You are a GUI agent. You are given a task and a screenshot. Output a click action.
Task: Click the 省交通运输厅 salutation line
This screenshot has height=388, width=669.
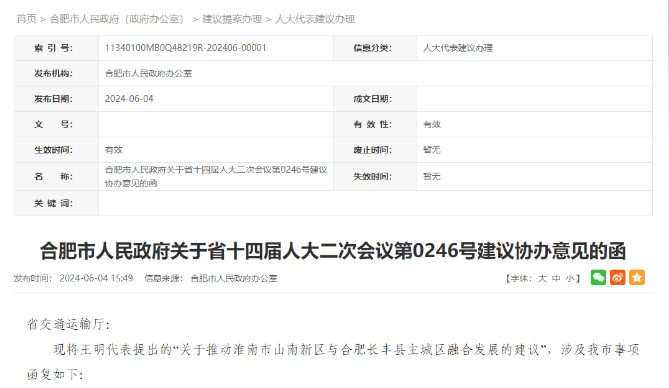point(69,324)
